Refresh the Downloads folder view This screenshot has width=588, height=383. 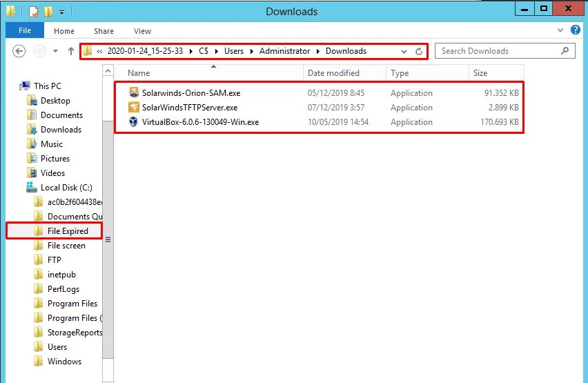click(419, 51)
